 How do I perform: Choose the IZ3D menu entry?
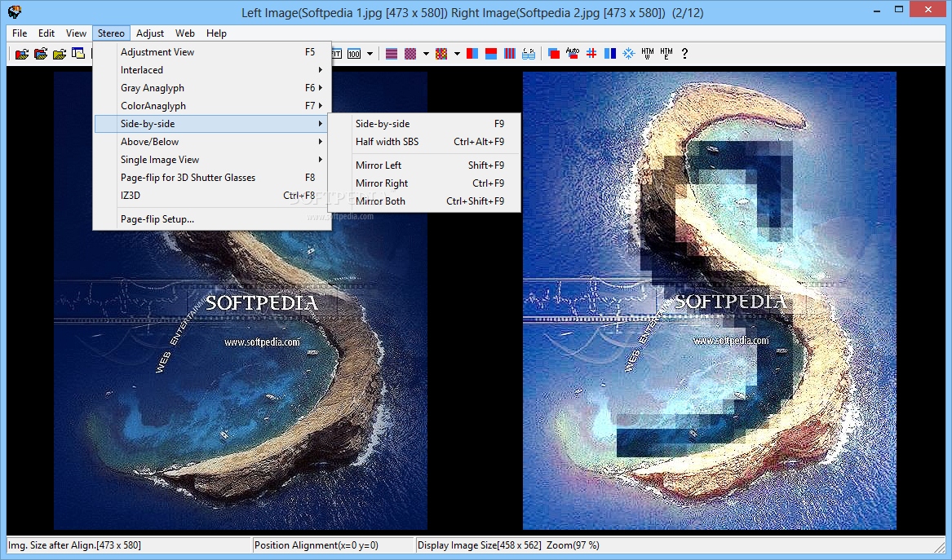tap(211, 196)
